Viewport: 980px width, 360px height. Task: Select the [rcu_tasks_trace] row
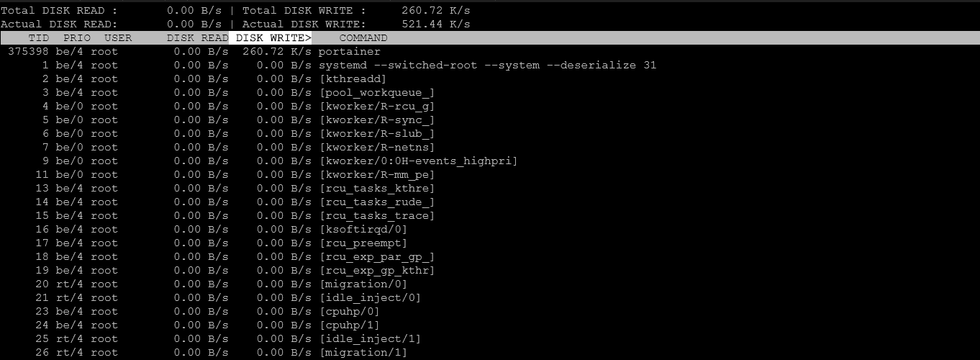[x=376, y=216]
